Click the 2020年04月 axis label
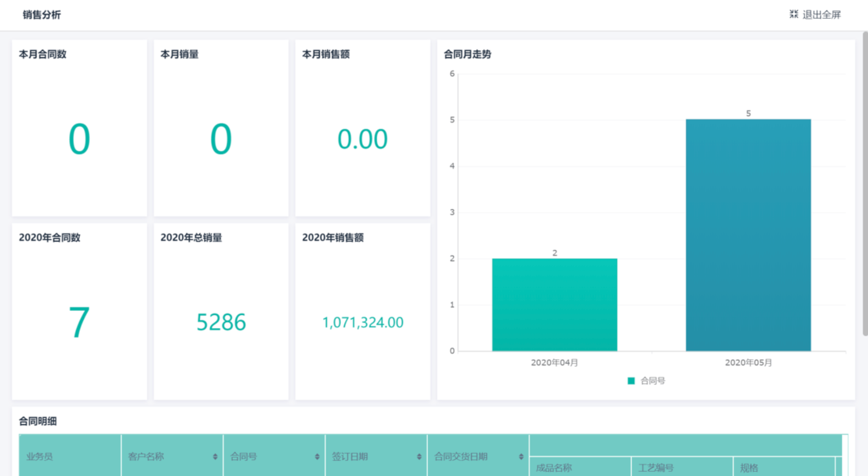The image size is (868, 476). point(554,363)
